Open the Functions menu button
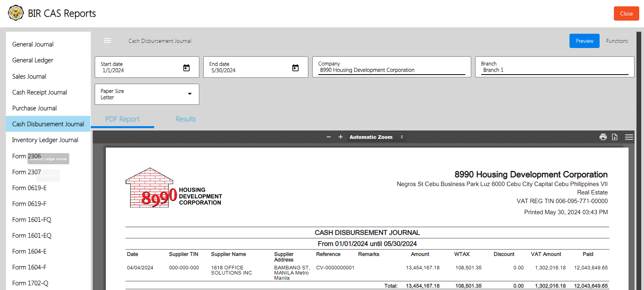The width and height of the screenshot is (644, 290). point(617,41)
